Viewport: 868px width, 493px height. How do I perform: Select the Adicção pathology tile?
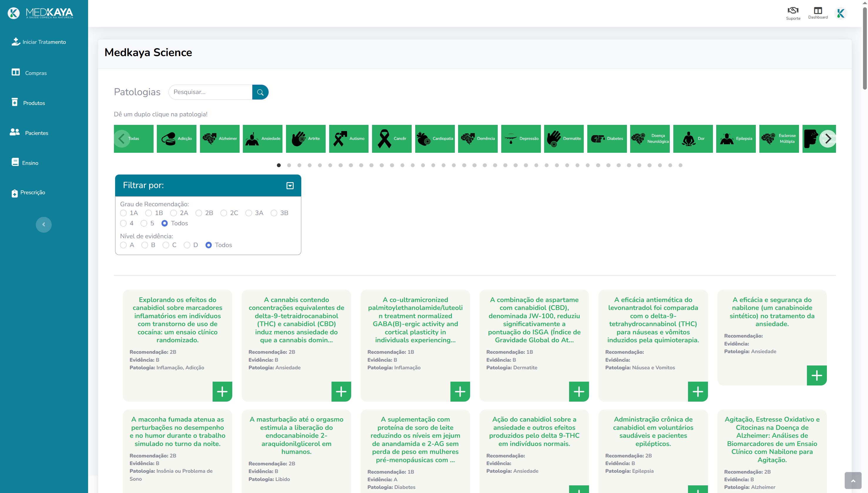[177, 139]
